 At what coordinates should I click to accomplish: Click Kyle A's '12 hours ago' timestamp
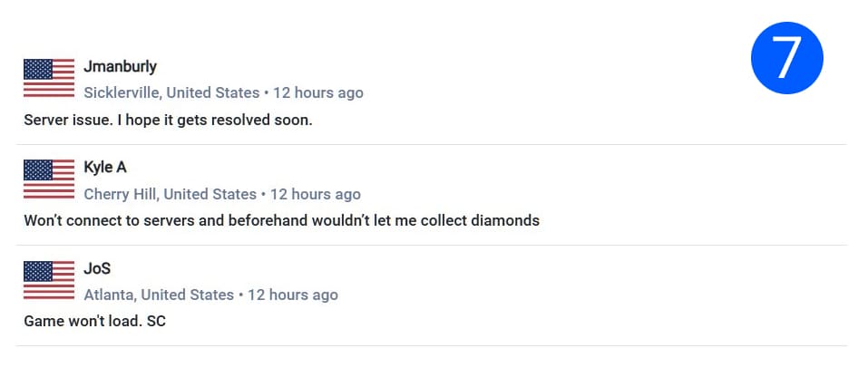pyautogui.click(x=316, y=194)
